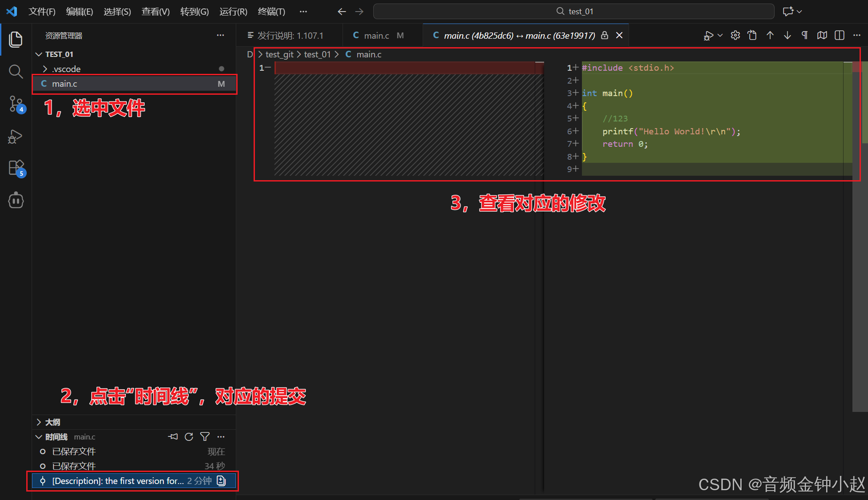Click the test_git breadcrumb
868x500 pixels.
click(x=279, y=54)
